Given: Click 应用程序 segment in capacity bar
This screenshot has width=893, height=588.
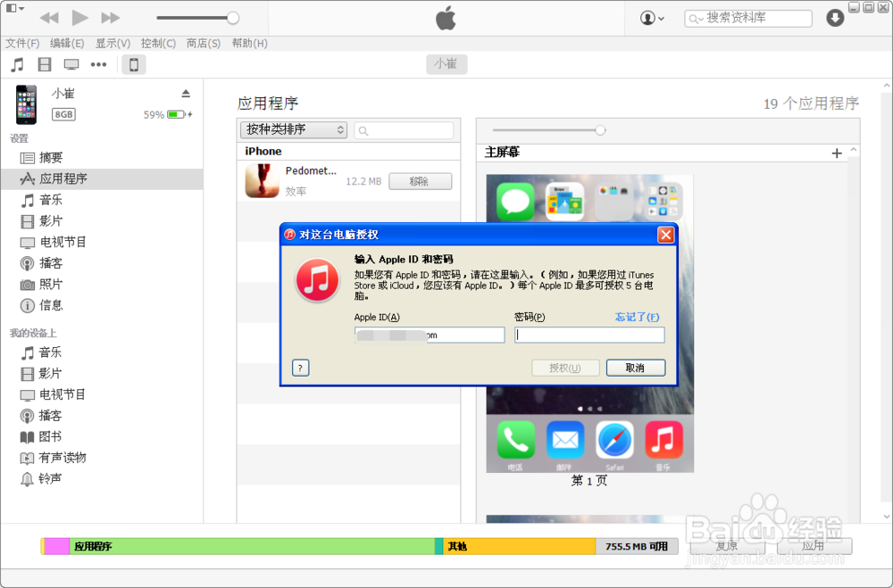Looking at the screenshot, I should tap(252, 546).
